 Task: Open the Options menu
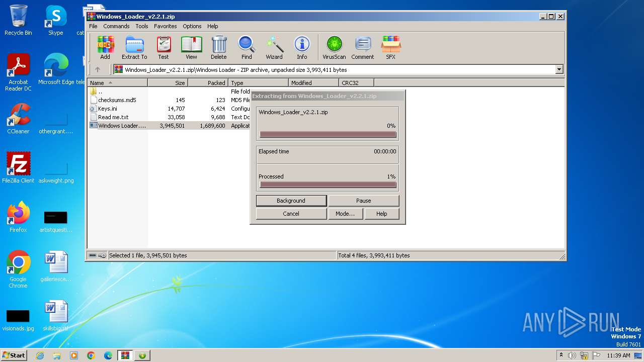pos(192,26)
